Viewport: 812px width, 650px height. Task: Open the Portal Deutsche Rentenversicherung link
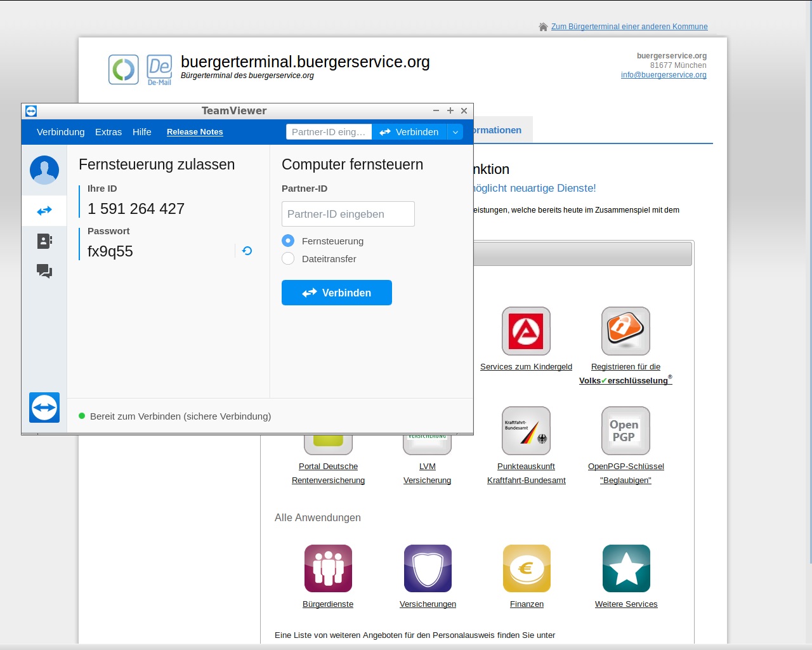(x=328, y=474)
